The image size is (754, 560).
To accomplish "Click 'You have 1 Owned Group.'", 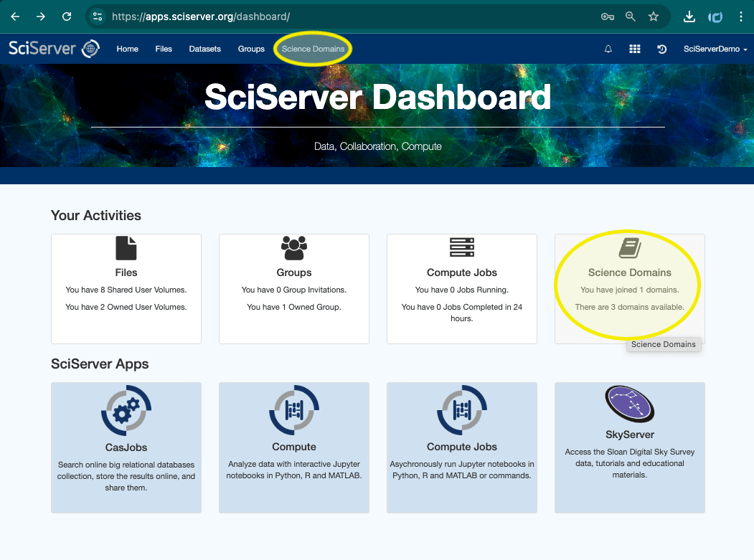I will 294,307.
